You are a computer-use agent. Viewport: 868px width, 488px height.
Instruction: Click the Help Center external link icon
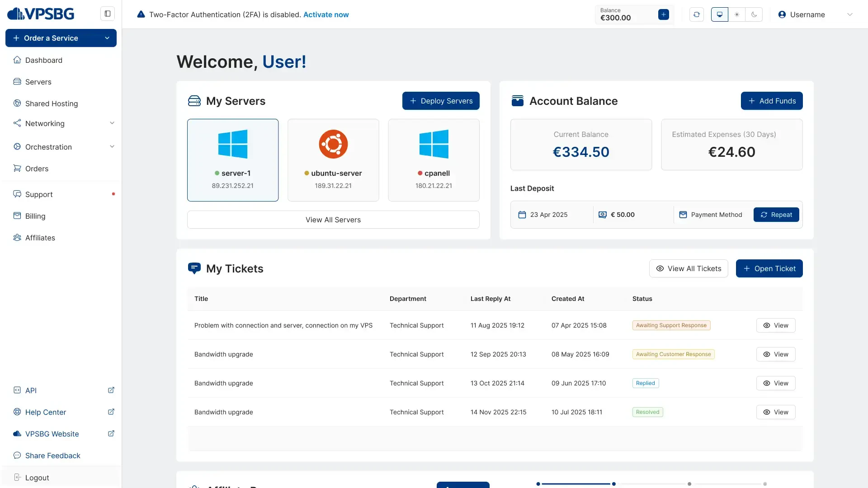pyautogui.click(x=111, y=412)
